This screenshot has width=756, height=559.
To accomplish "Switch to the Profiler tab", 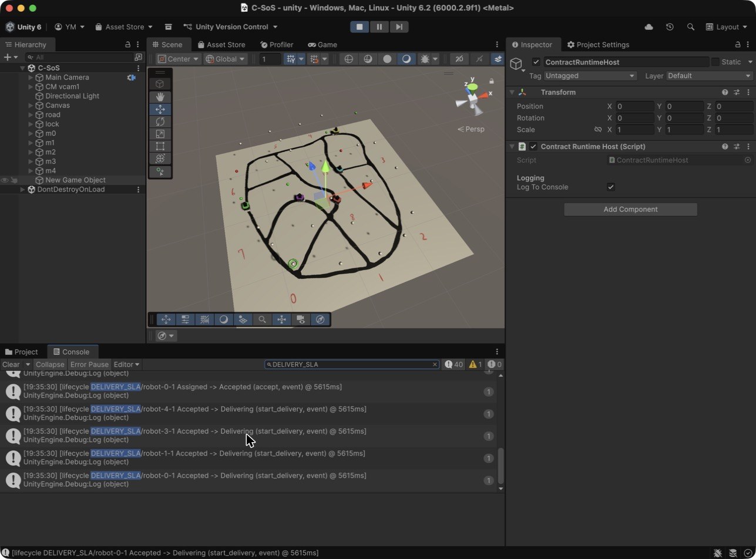I will pos(276,45).
